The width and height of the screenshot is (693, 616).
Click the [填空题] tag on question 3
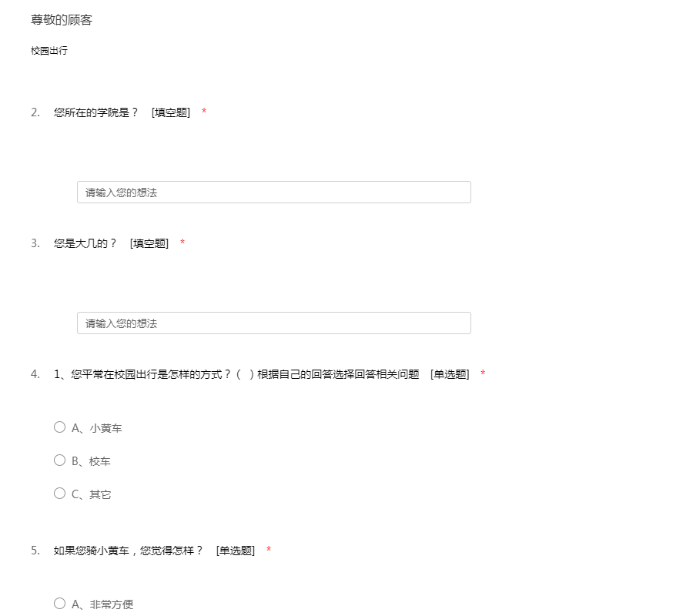149,243
